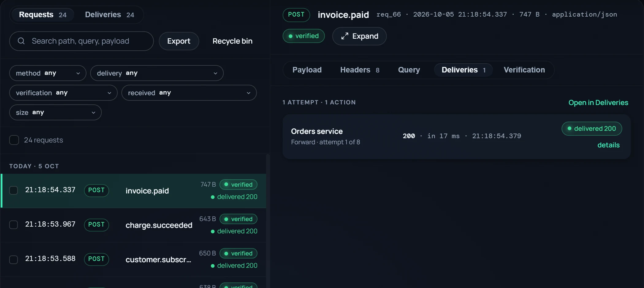Click the Expand button
The height and width of the screenshot is (288, 644).
point(360,36)
